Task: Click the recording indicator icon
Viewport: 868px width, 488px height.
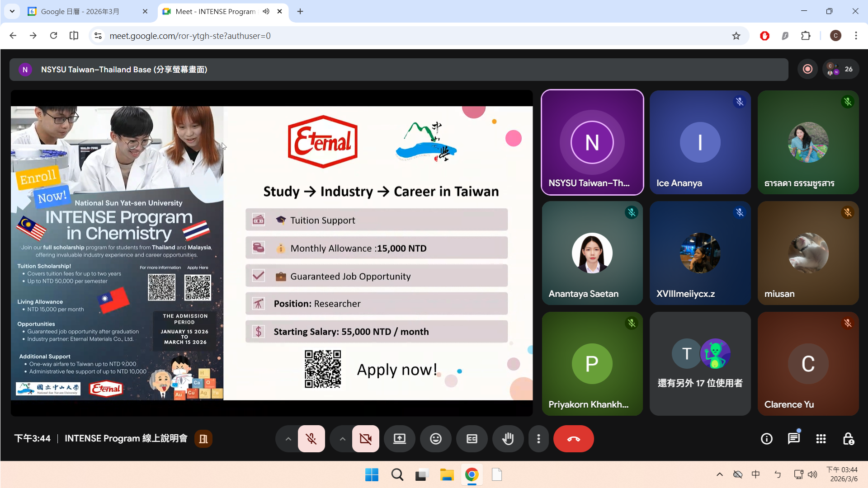Action: [x=807, y=69]
